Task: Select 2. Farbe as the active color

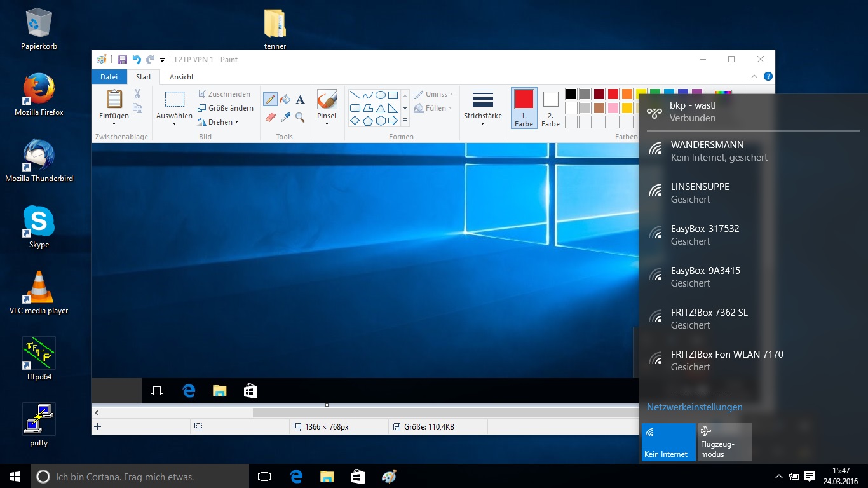Action: point(550,108)
